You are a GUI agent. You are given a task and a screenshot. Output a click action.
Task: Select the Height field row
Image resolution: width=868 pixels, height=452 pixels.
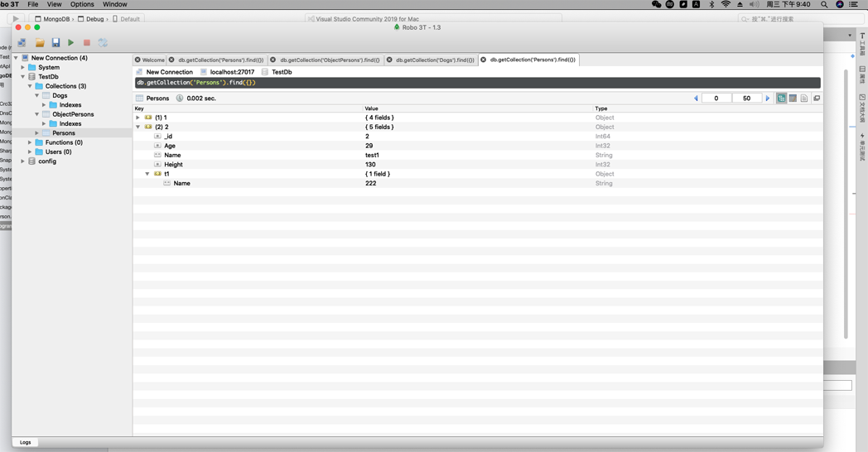click(478, 164)
